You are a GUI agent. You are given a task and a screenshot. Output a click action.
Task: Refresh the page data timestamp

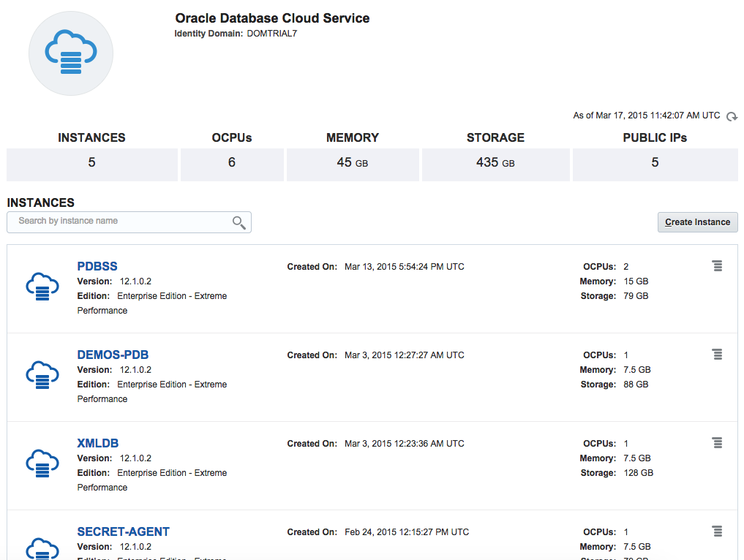732,116
